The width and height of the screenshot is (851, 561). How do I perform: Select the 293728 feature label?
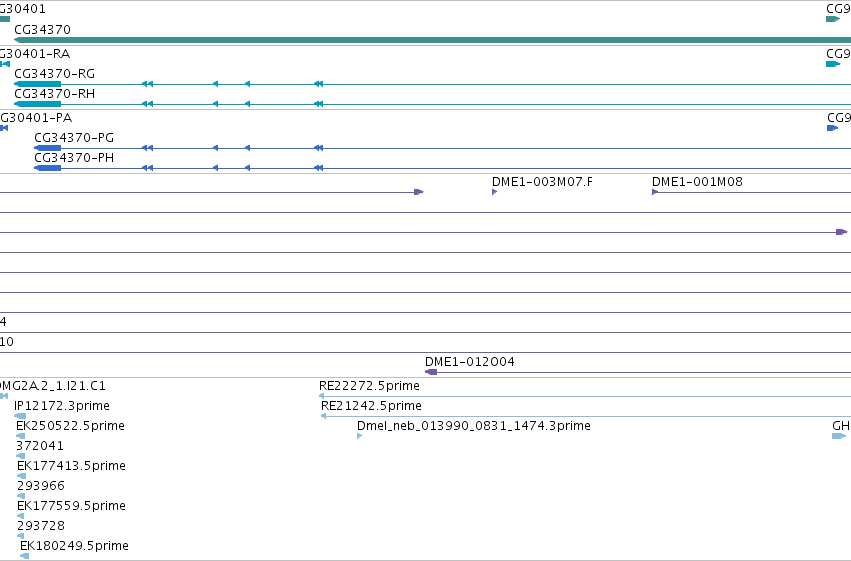41,526
